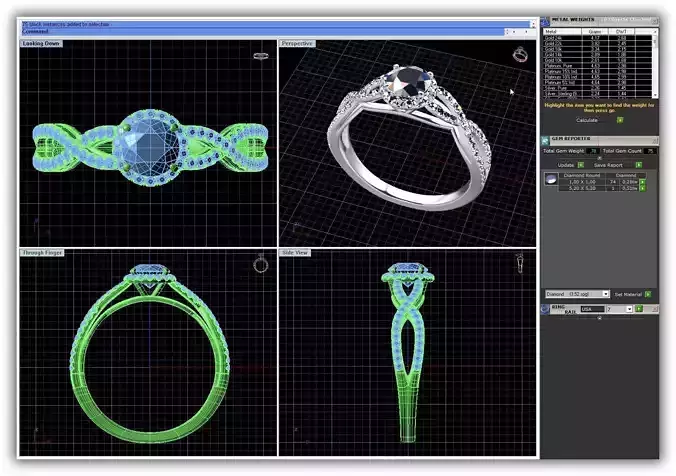Select the Looking Down viewport label
The width and height of the screenshot is (676, 476).
[41, 44]
